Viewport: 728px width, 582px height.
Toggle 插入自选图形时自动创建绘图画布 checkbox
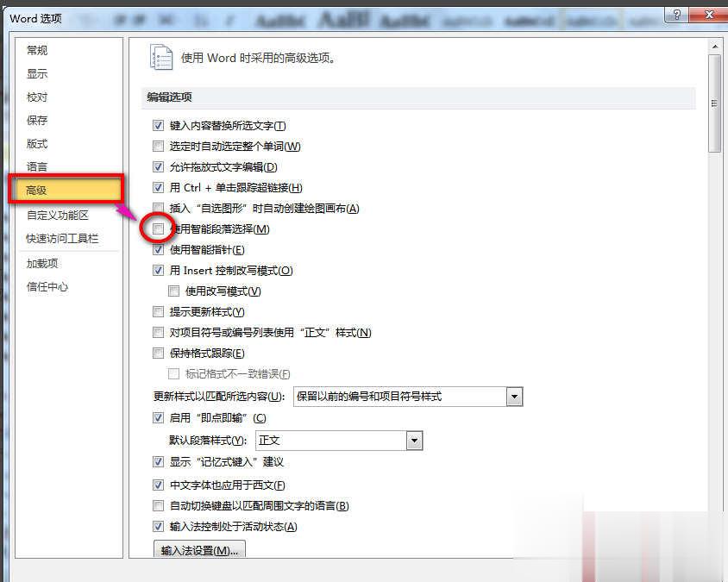(x=159, y=208)
